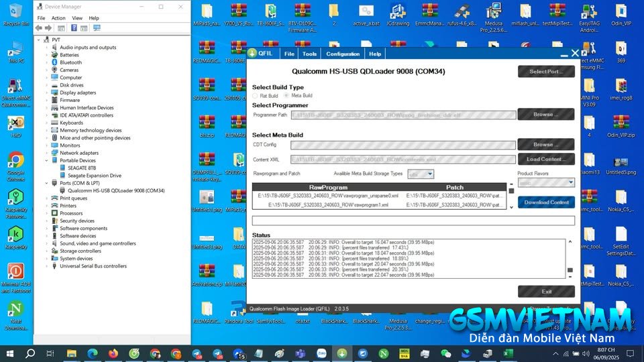Click the Device Manager help toolbar icon
The width and height of the screenshot is (644, 362).
pos(74,28)
